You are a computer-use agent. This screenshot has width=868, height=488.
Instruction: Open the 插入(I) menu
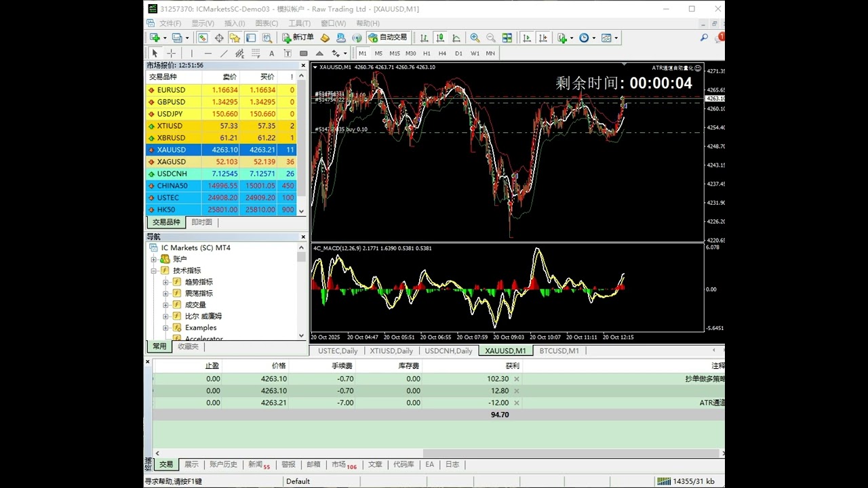[235, 23]
